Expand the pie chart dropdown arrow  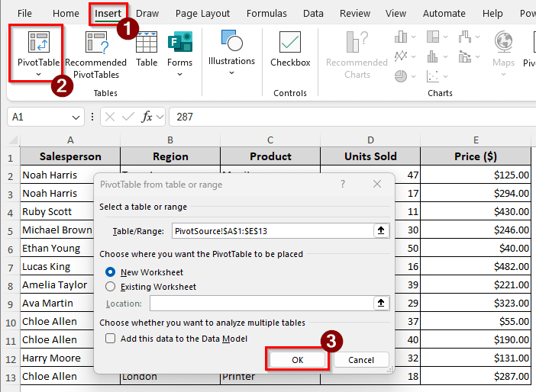pos(413,76)
